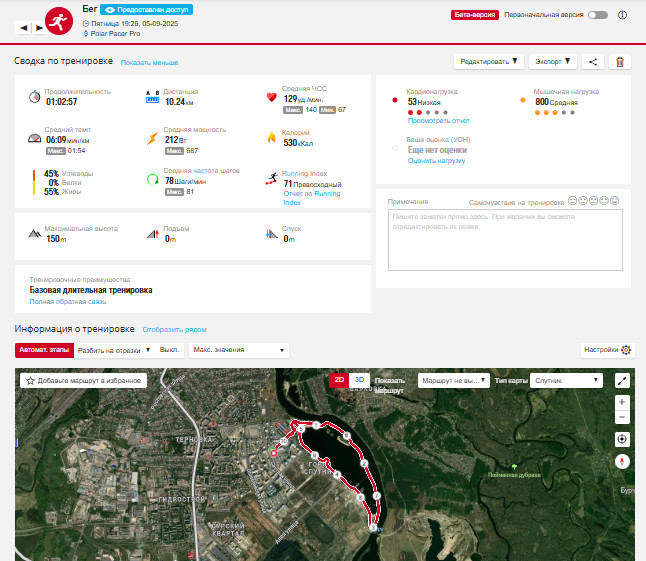646x561 pixels.
Task: Click the descent icon with blue arrow
Action: point(272,234)
